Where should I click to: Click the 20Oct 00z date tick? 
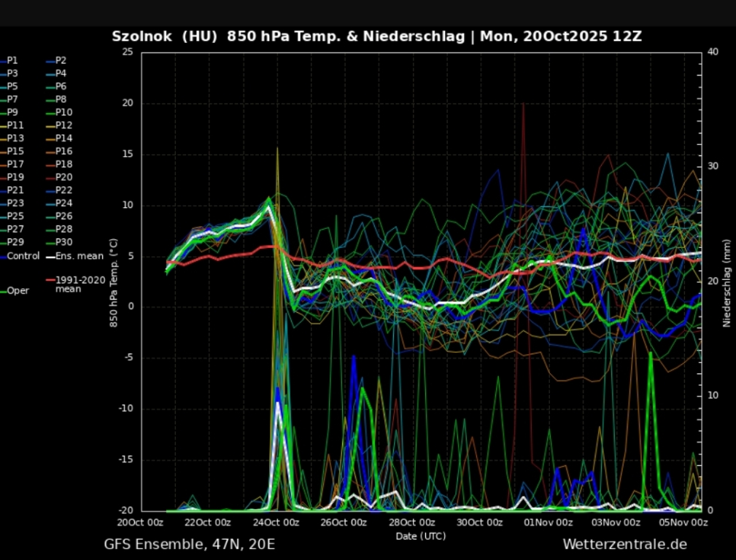(142, 522)
